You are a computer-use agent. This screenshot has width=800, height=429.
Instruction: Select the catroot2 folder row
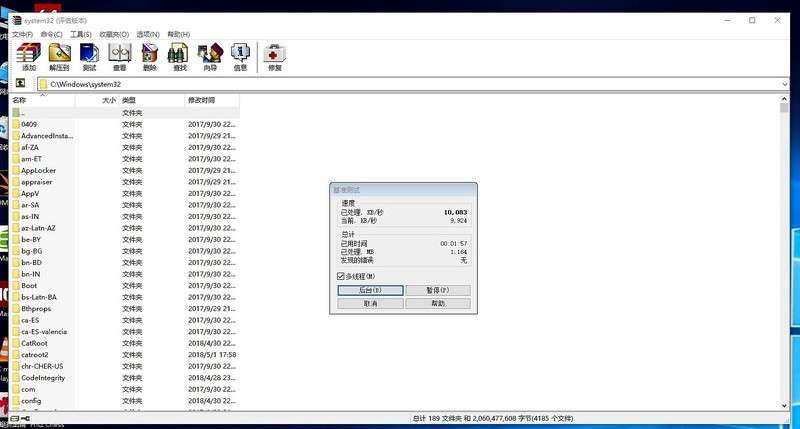[x=125, y=355]
